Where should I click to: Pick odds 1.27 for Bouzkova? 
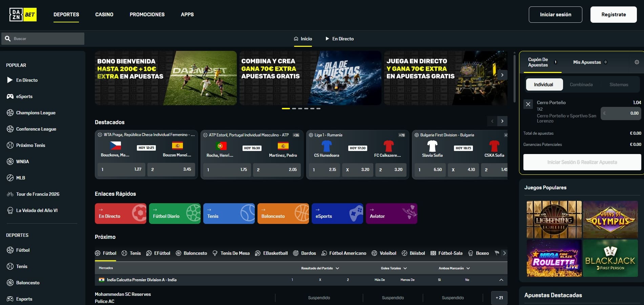pyautogui.click(x=121, y=169)
